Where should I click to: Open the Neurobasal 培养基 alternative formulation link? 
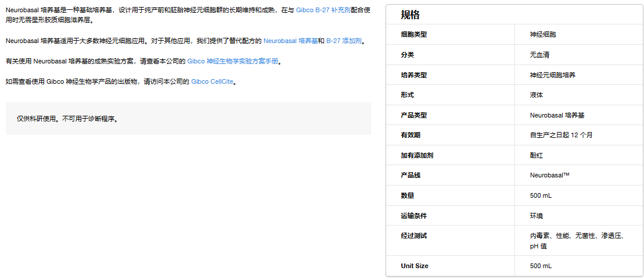pyautogui.click(x=290, y=41)
